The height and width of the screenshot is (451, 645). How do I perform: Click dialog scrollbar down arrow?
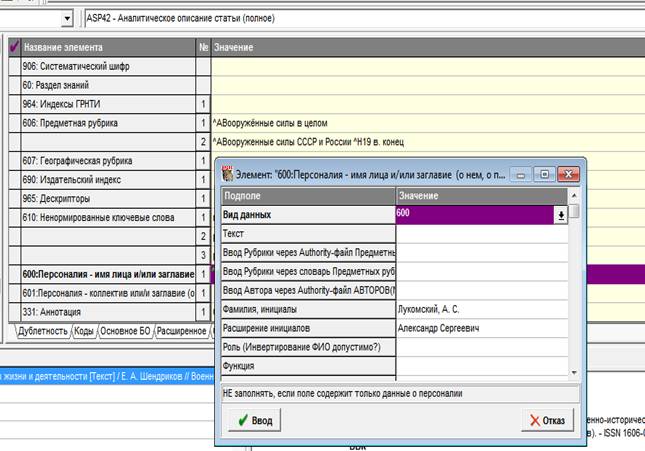coord(574,373)
